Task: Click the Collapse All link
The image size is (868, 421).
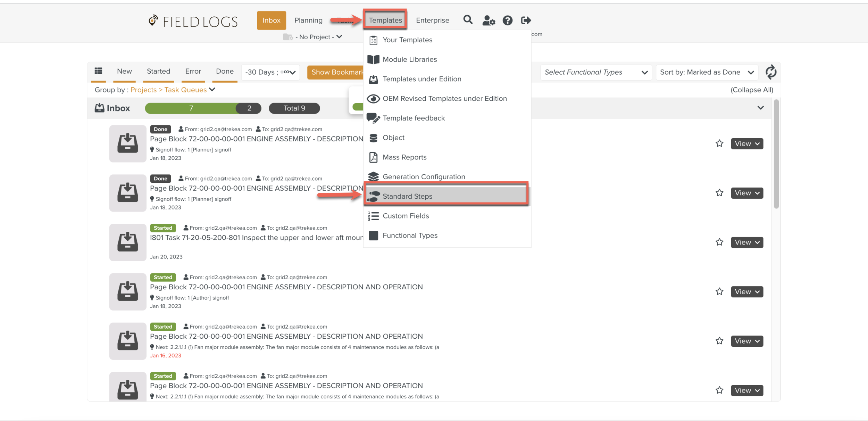Action: 752,90
